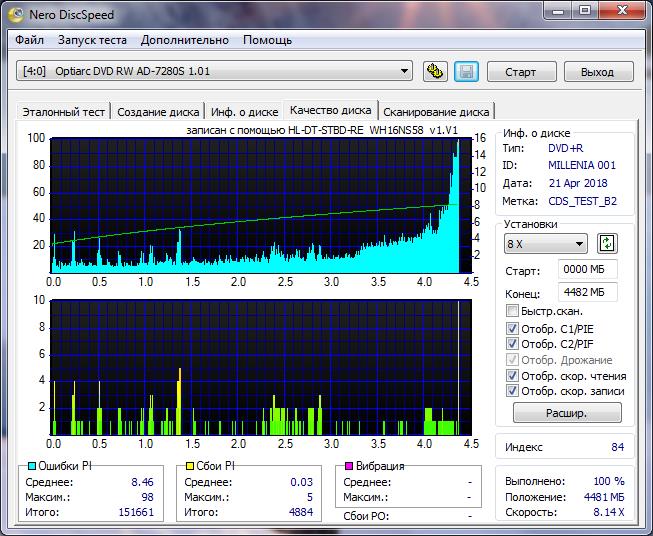Click the Конец 4482 МБ input field
Image resolution: width=653 pixels, height=536 pixels.
587,292
